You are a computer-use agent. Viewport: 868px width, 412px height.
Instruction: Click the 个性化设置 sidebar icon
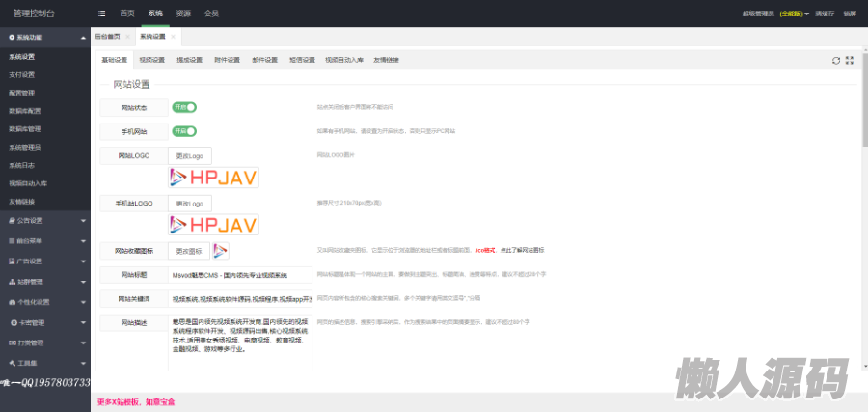click(12, 302)
